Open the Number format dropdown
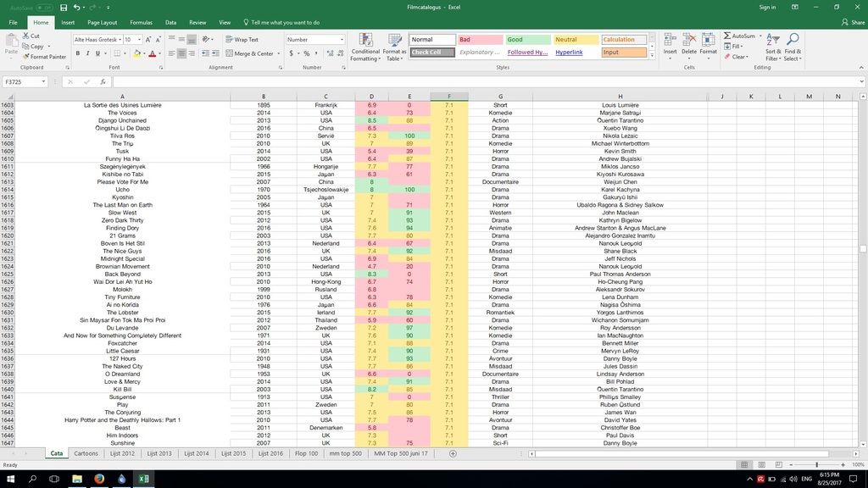This screenshot has width=868, height=488. pyautogui.click(x=342, y=40)
